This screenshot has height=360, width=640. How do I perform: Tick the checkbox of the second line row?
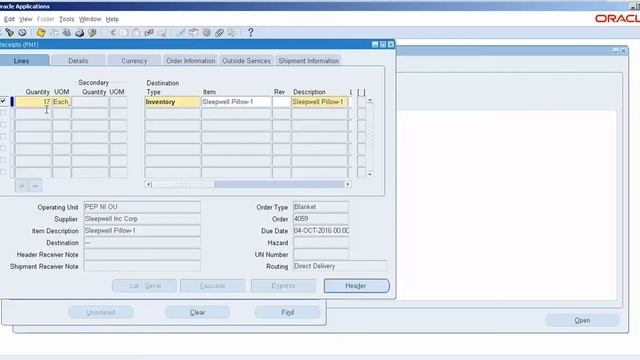click(3, 112)
